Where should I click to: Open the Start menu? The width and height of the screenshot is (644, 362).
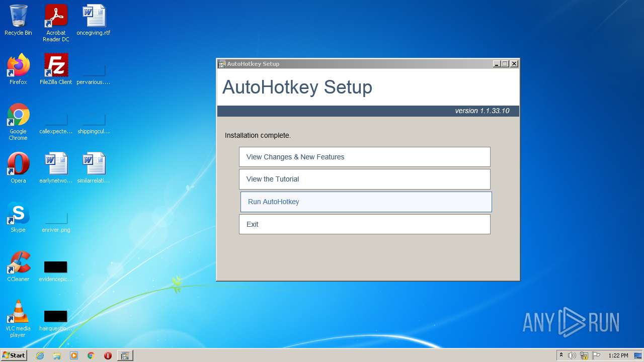[14, 355]
